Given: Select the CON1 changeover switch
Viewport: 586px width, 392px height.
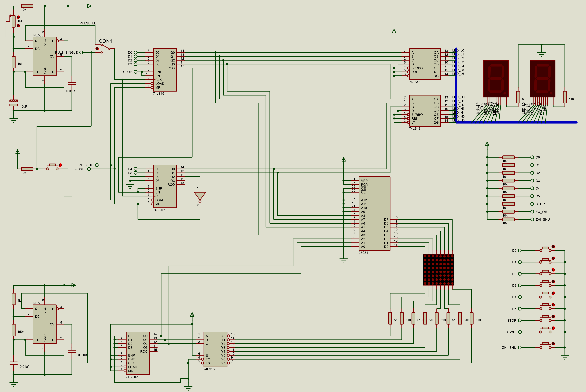Looking at the screenshot, I should [x=105, y=49].
